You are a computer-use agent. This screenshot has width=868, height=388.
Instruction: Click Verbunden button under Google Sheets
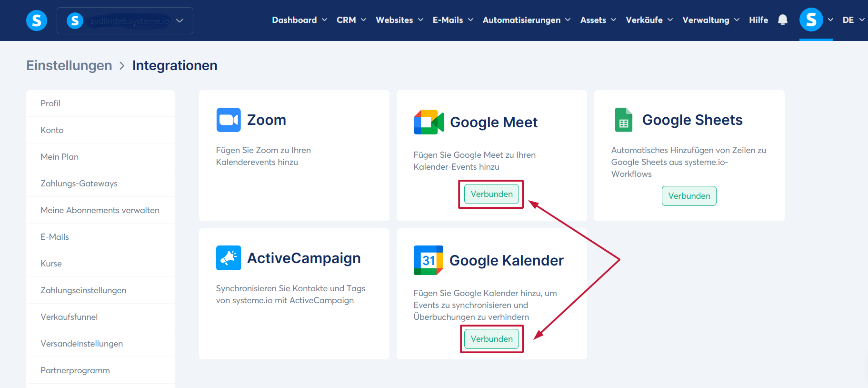pyautogui.click(x=689, y=196)
